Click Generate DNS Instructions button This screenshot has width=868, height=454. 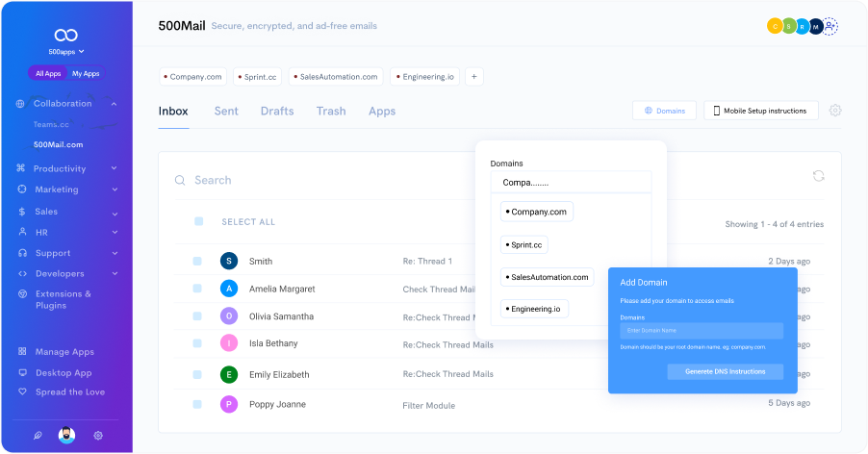[x=726, y=371]
